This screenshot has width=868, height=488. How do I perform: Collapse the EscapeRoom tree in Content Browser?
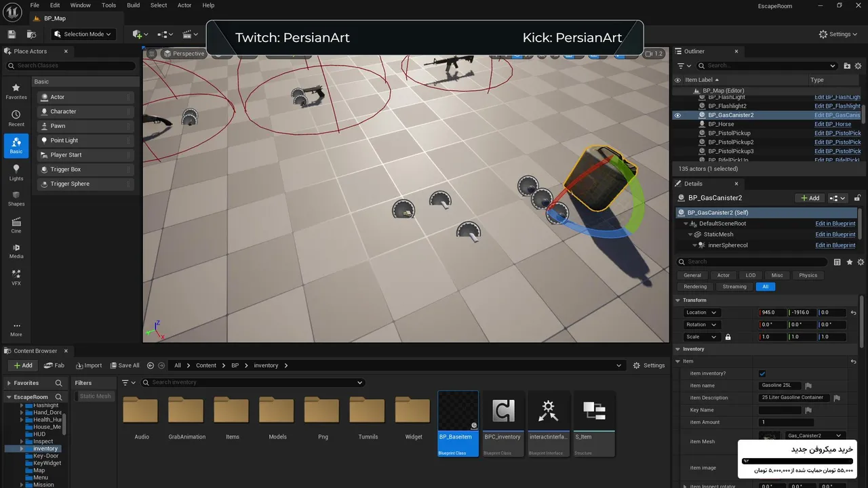(9, 397)
